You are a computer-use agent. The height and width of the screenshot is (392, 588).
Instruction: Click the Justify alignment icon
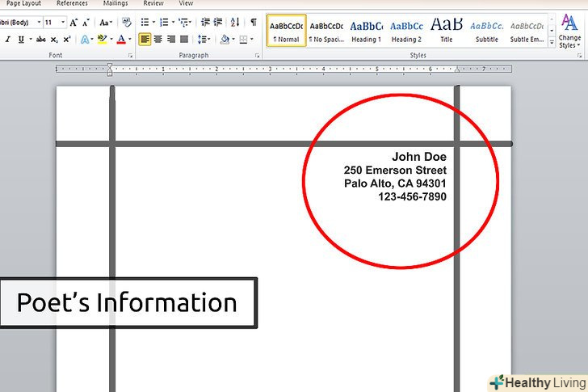click(x=184, y=39)
